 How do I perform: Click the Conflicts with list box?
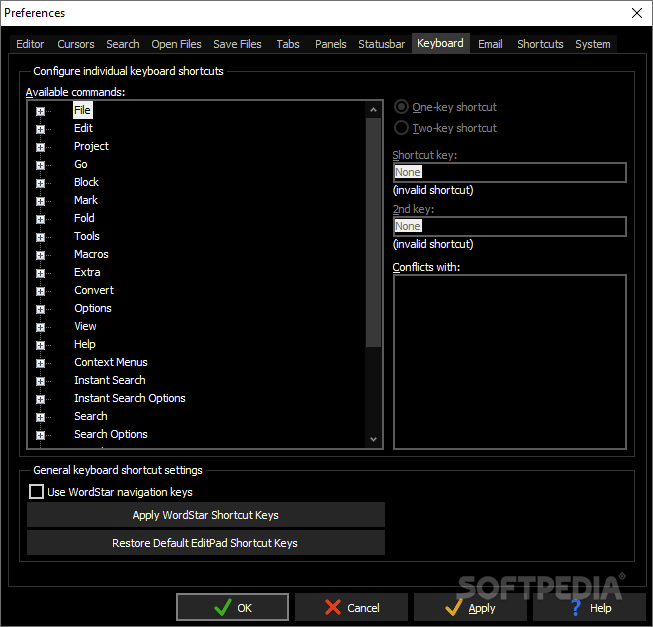pos(510,362)
